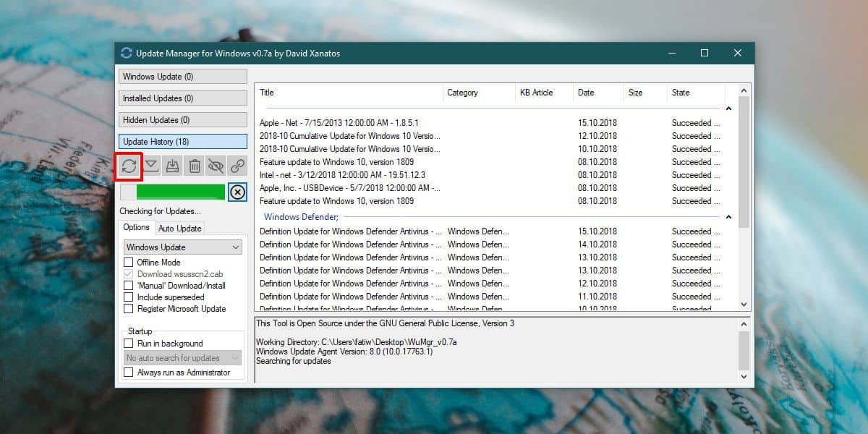Sort by the Title column header
Screen dimensions: 868x434
(x=349, y=93)
